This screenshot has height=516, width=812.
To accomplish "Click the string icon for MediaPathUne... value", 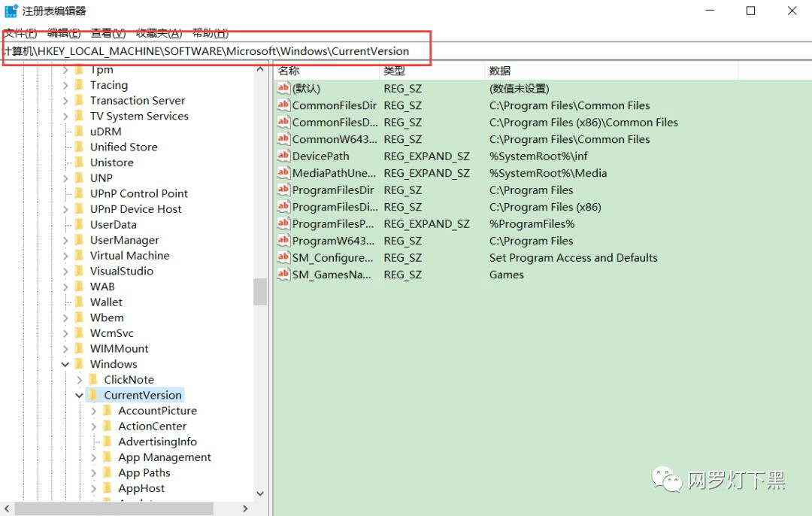I will point(283,173).
